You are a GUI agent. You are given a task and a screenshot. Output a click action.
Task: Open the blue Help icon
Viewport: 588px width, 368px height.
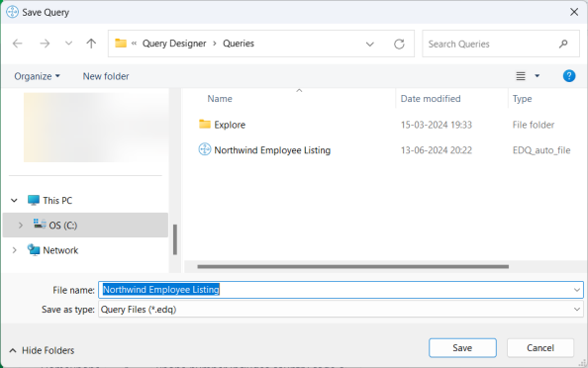click(x=569, y=76)
